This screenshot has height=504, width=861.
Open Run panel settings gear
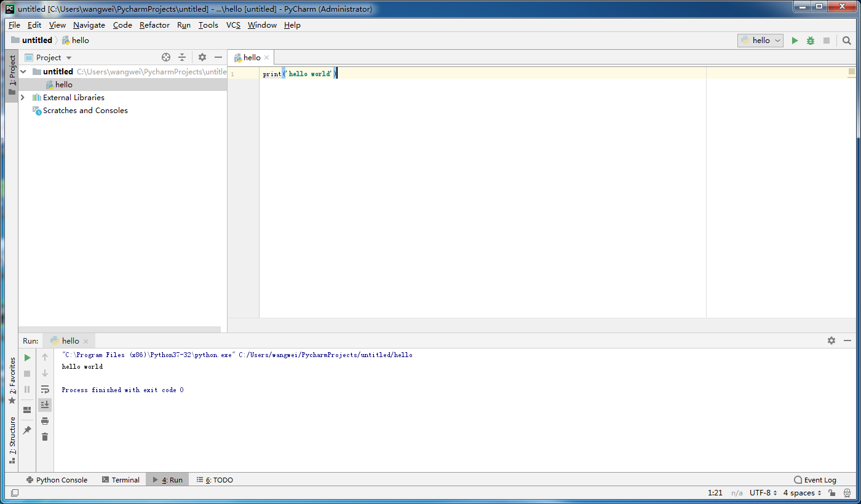(831, 341)
